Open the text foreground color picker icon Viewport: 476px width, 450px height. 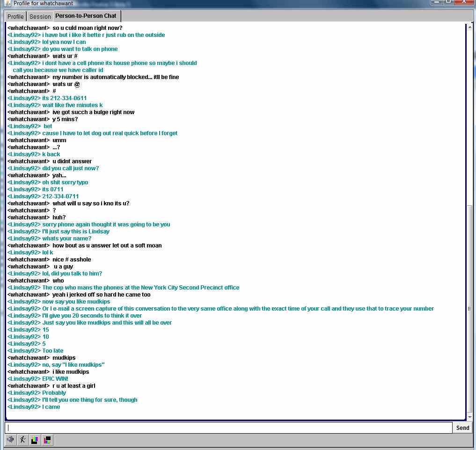35,440
